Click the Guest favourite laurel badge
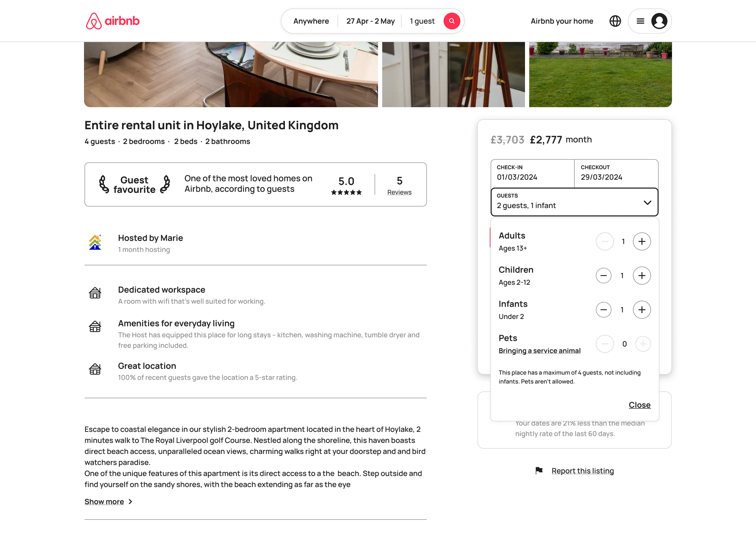756x538 pixels. (x=133, y=184)
